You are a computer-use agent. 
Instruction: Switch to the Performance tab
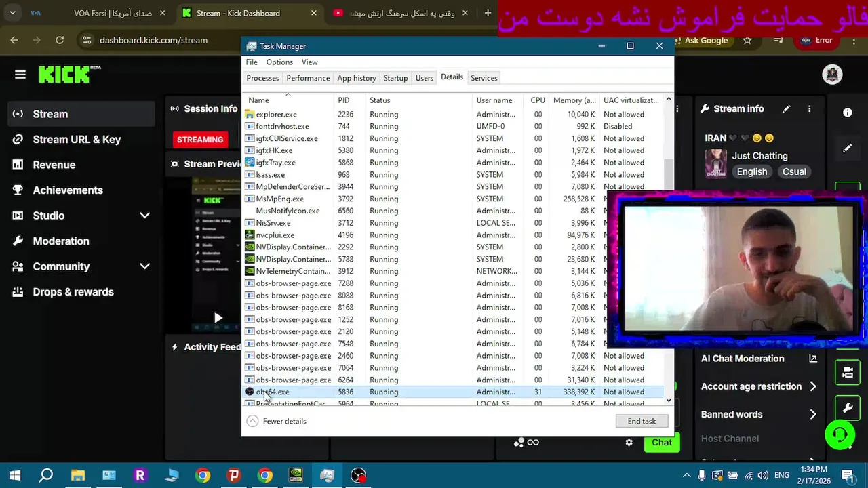(308, 78)
